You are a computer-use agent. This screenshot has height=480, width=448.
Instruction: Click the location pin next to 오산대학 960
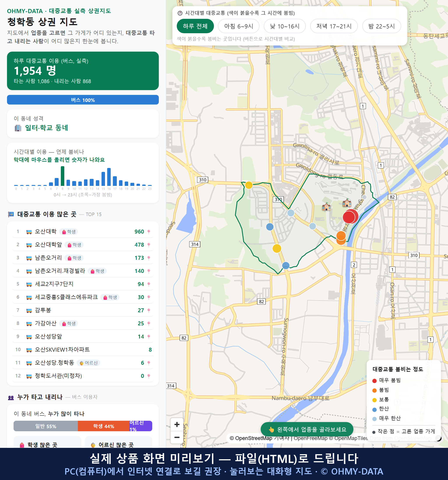(149, 232)
